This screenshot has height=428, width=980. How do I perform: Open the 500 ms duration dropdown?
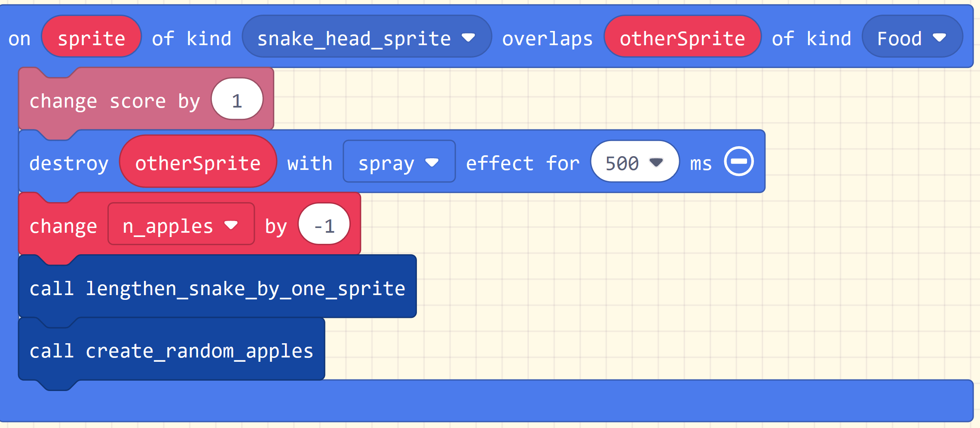click(635, 162)
